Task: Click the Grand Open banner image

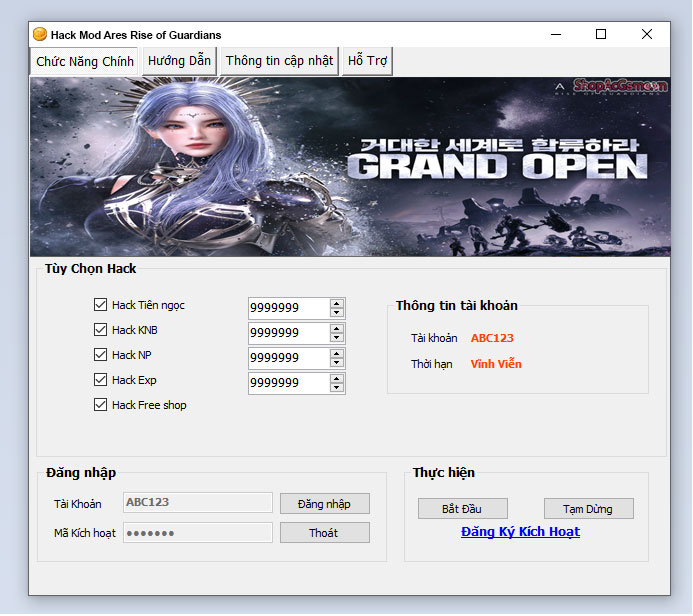Action: [x=350, y=167]
